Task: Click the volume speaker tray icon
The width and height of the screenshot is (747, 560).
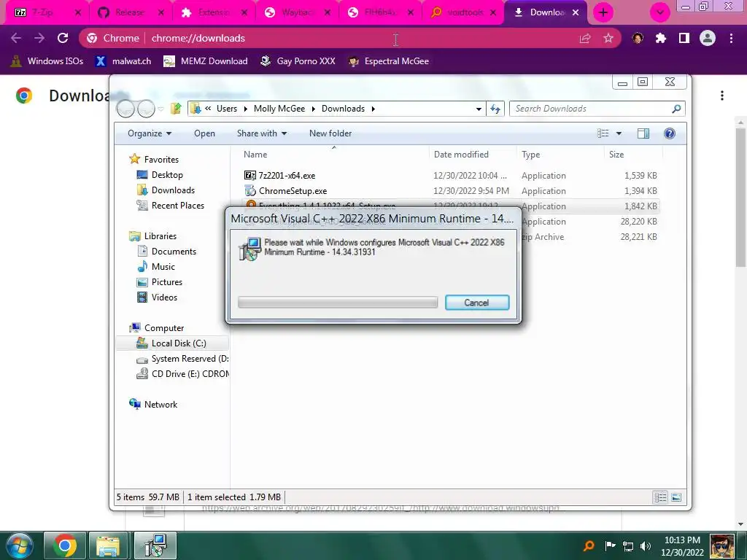Action: 646,545
